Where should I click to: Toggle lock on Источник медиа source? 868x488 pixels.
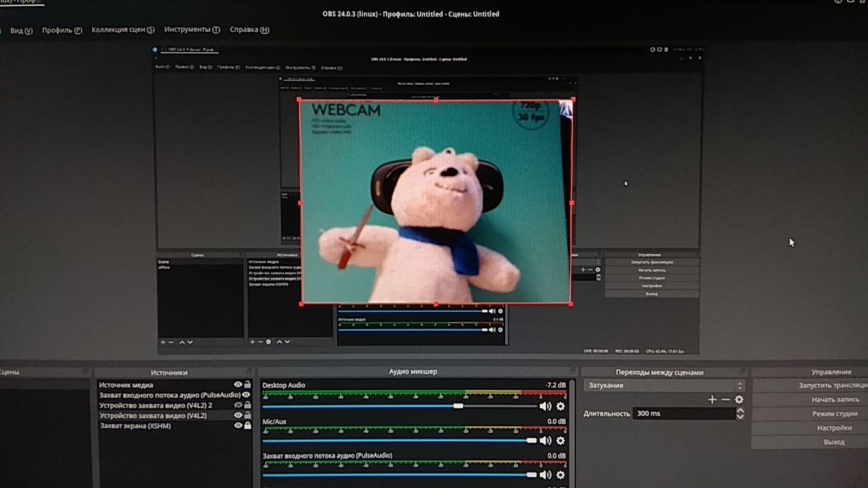pyautogui.click(x=248, y=385)
